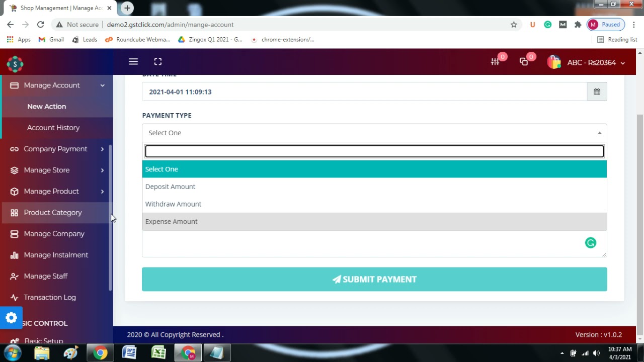Open Manage Company in sidebar
This screenshot has height=362, width=644.
pos(54,234)
